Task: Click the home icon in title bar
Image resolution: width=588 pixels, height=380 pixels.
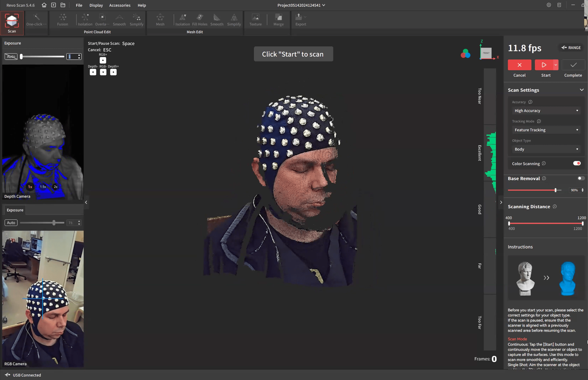Action: point(44,5)
